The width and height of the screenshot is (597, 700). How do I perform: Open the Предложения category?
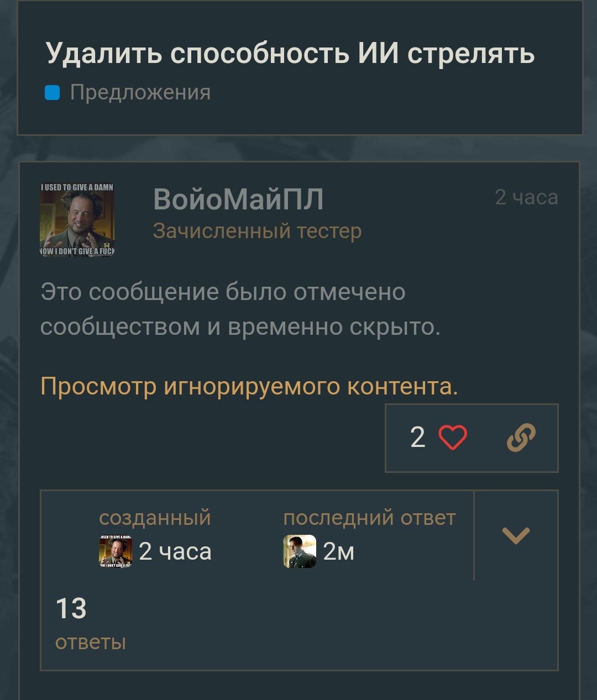[x=140, y=92]
